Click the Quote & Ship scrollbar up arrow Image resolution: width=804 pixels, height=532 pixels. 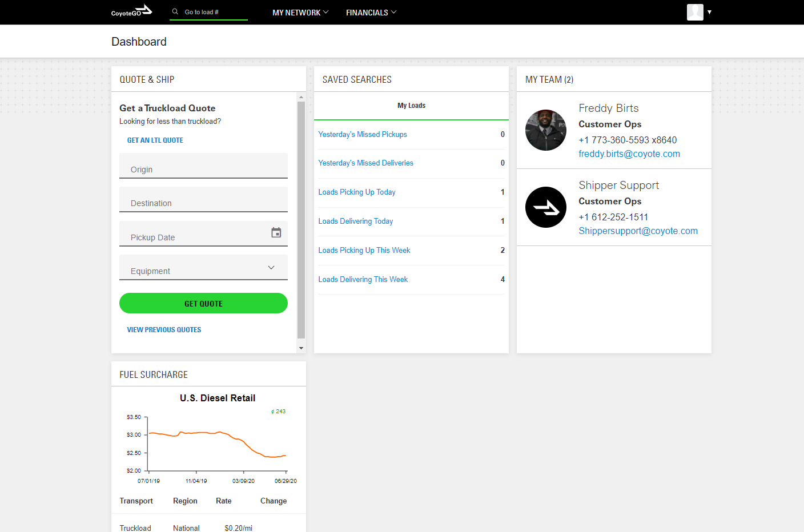point(301,97)
